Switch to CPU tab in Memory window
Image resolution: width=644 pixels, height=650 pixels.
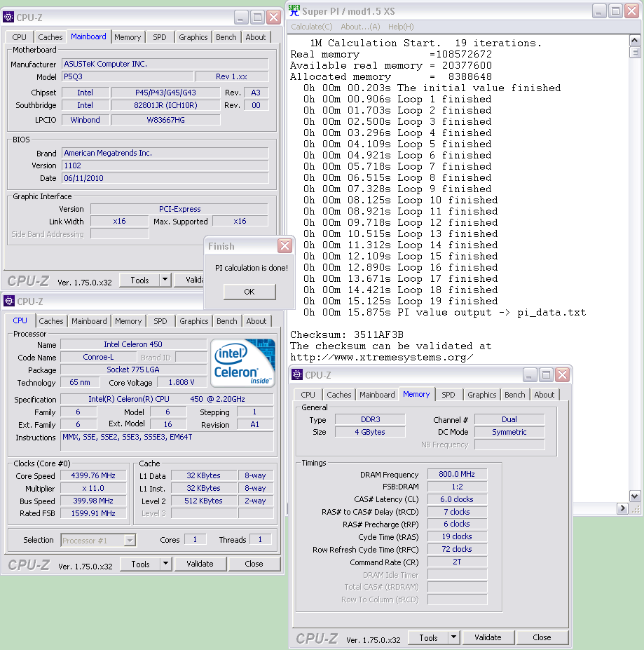(308, 395)
